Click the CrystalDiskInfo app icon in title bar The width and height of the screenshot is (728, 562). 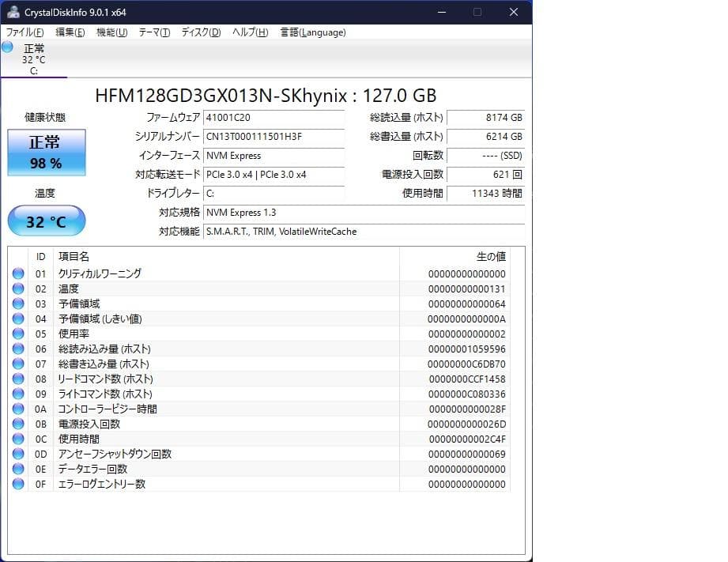click(x=13, y=12)
